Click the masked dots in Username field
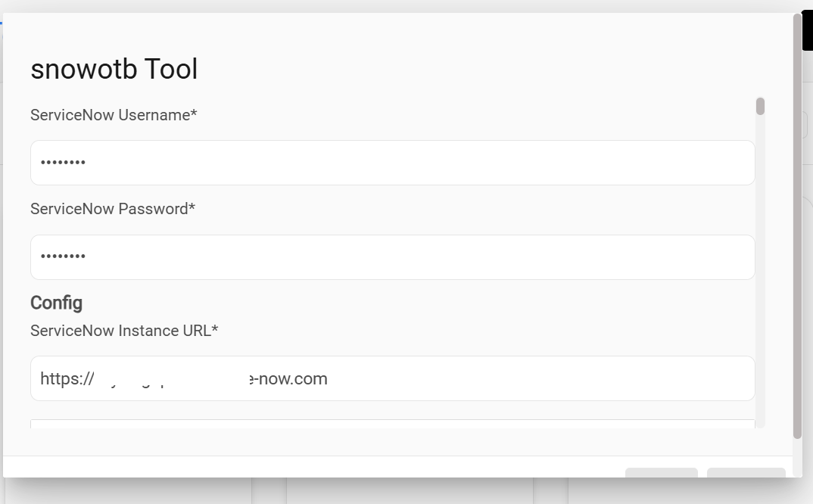This screenshot has height=504, width=813. (63, 163)
